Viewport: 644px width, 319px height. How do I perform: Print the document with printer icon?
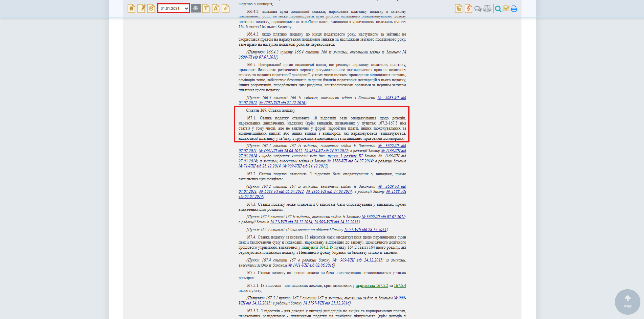point(514,9)
